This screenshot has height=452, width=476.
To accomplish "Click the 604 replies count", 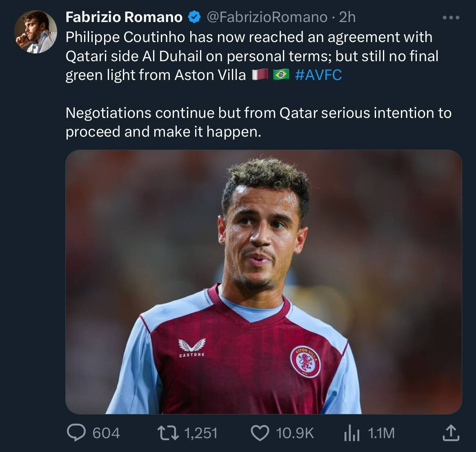I will tap(106, 433).
